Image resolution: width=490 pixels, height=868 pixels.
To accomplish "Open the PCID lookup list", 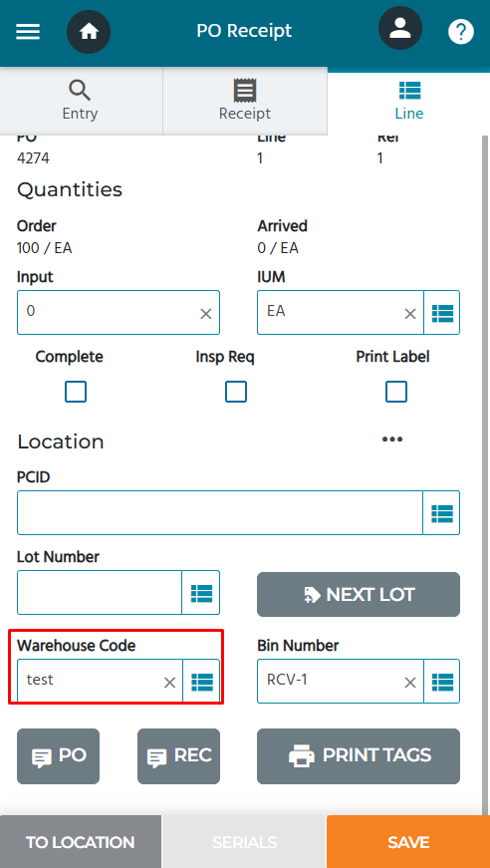I will 442,513.
